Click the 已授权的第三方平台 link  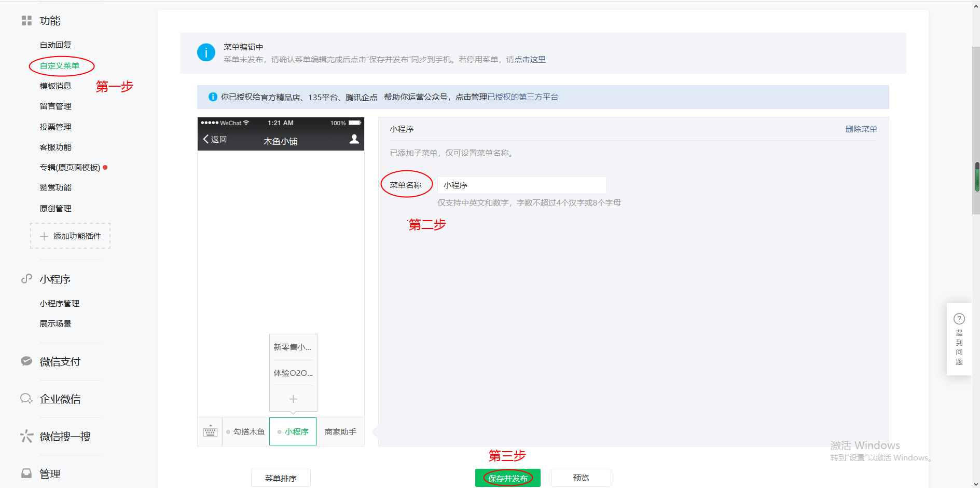[x=523, y=97]
